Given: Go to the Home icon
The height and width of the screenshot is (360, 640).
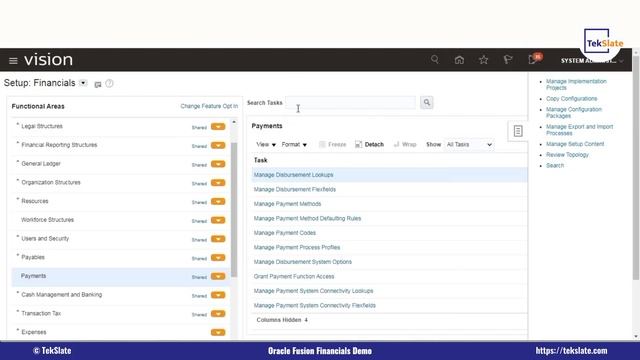Looking at the screenshot, I should pos(459,60).
